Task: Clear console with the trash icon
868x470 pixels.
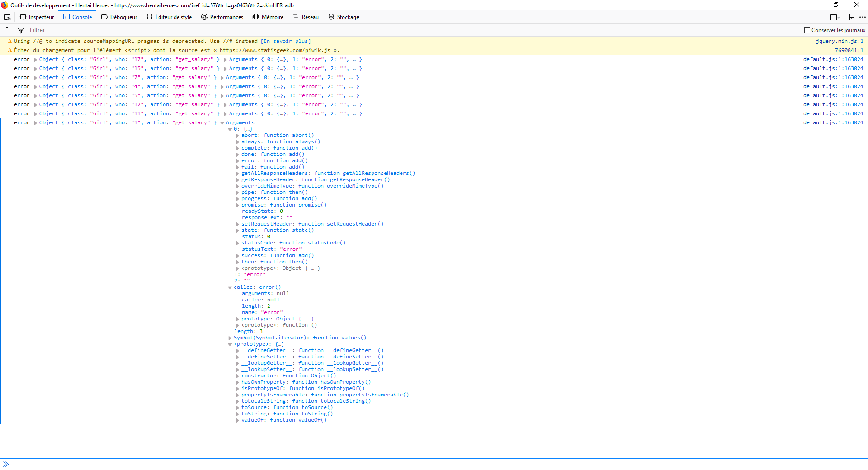Action: click(x=7, y=30)
